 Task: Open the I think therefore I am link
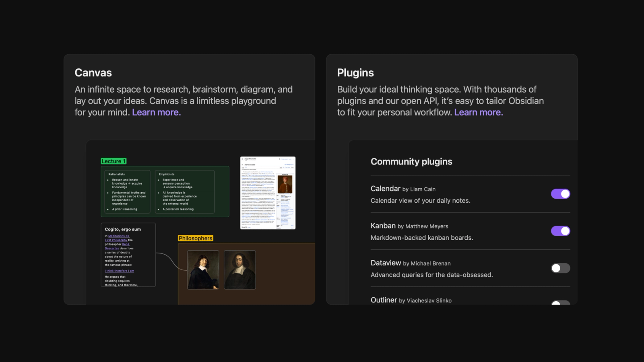point(120,271)
